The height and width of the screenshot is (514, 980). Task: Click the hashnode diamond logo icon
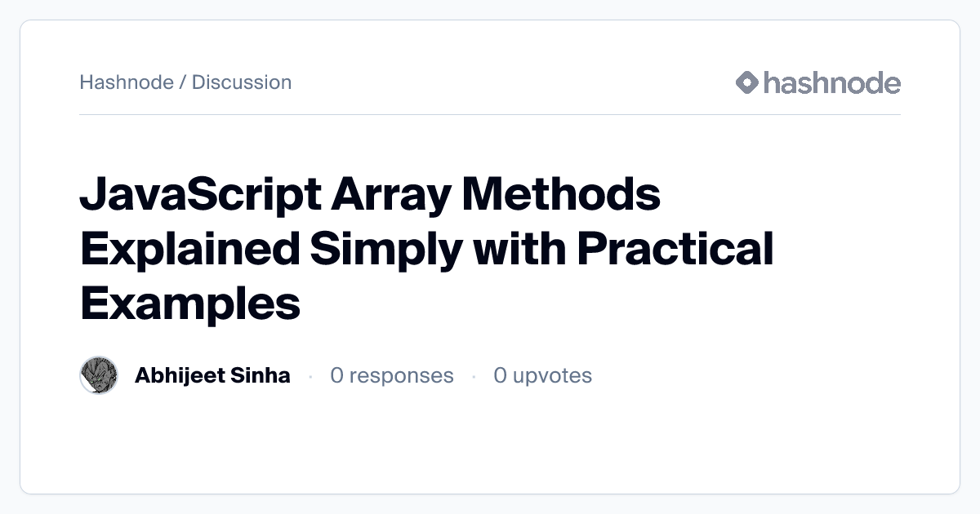click(747, 82)
